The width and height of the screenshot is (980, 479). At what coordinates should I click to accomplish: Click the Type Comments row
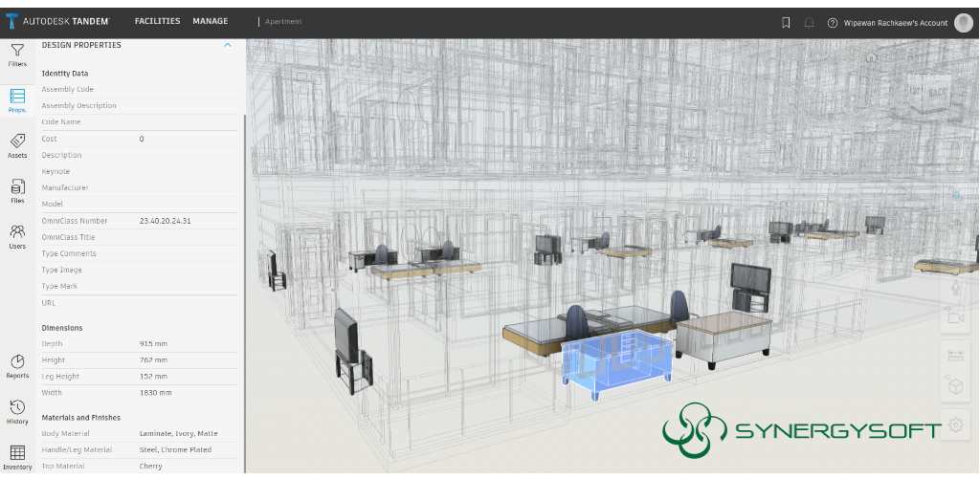140,253
